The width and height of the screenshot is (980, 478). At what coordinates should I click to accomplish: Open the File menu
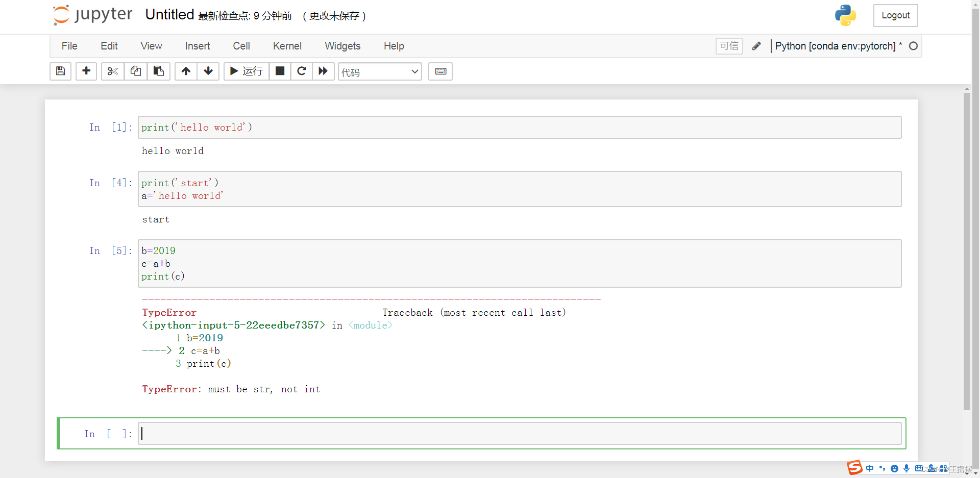click(69, 46)
